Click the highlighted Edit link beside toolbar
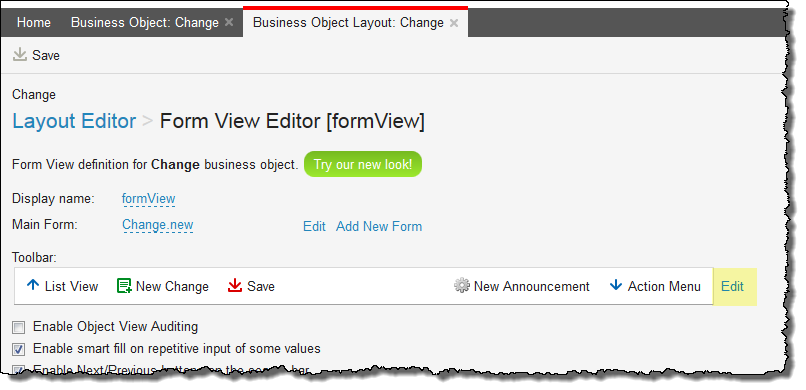Screen dimensions: 806x390 (732, 286)
